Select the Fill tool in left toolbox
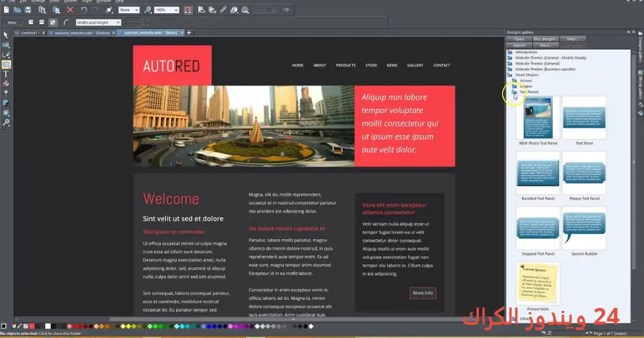The width and height of the screenshot is (644, 338). point(6,84)
